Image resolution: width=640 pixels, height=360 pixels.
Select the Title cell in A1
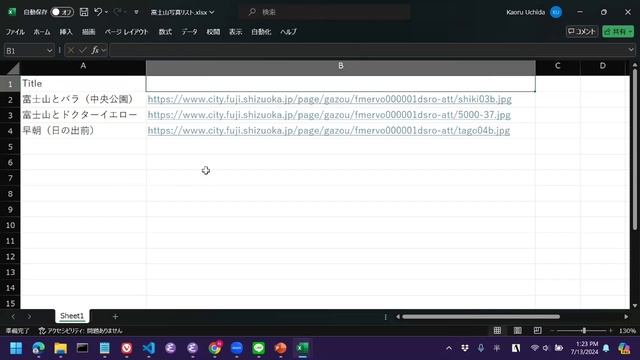tap(83, 83)
